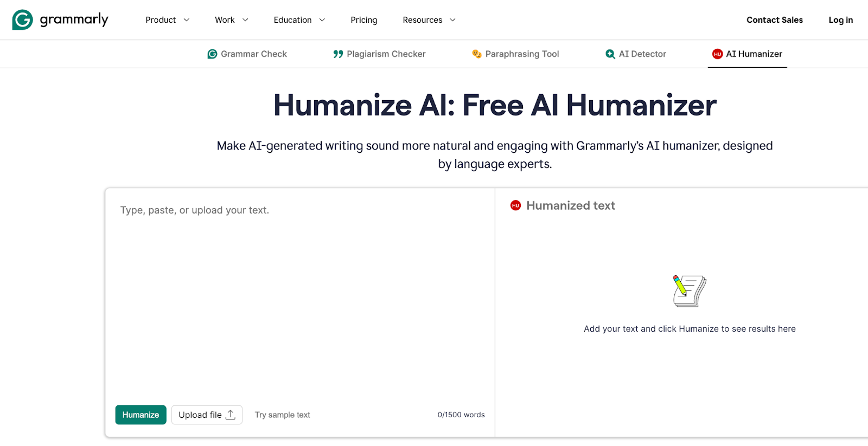Switch to the Plagiarism Checker tab
The image size is (868, 446).
[386, 54]
